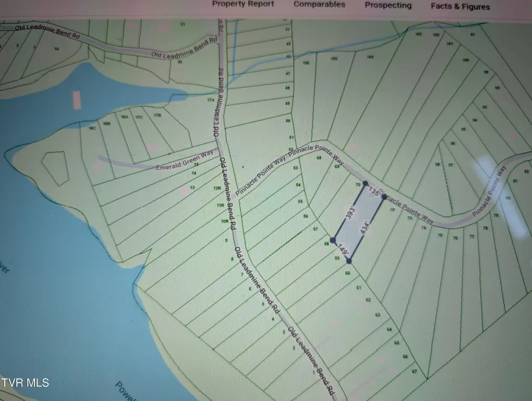Click the parcel corner marker near lot 72

coord(384,197)
